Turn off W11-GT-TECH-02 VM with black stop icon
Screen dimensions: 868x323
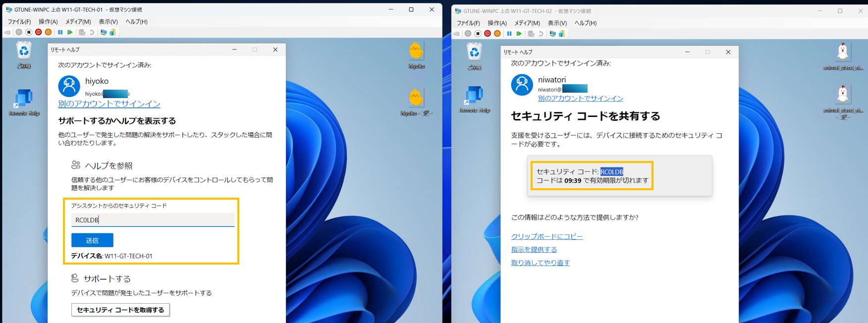tap(478, 34)
